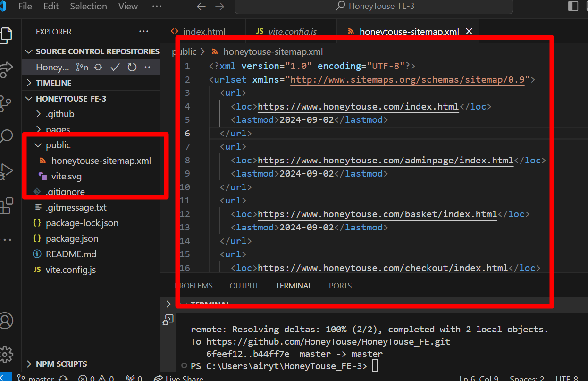
Task: Select the honeytouse-sitemap.xml editor tab
Action: click(409, 32)
